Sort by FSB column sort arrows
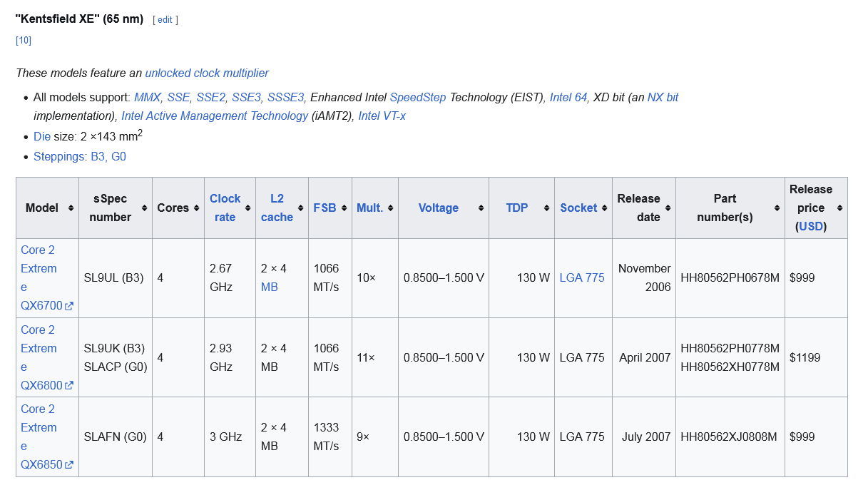 tap(344, 208)
